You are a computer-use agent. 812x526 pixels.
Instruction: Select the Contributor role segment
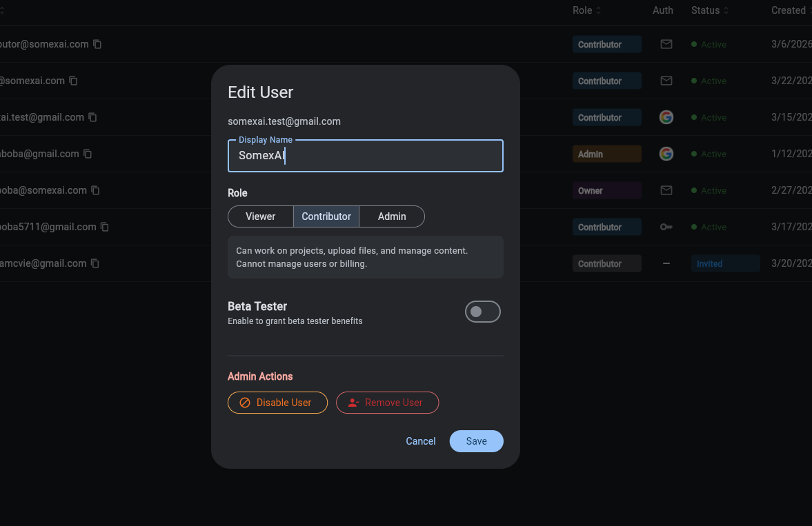pos(326,216)
